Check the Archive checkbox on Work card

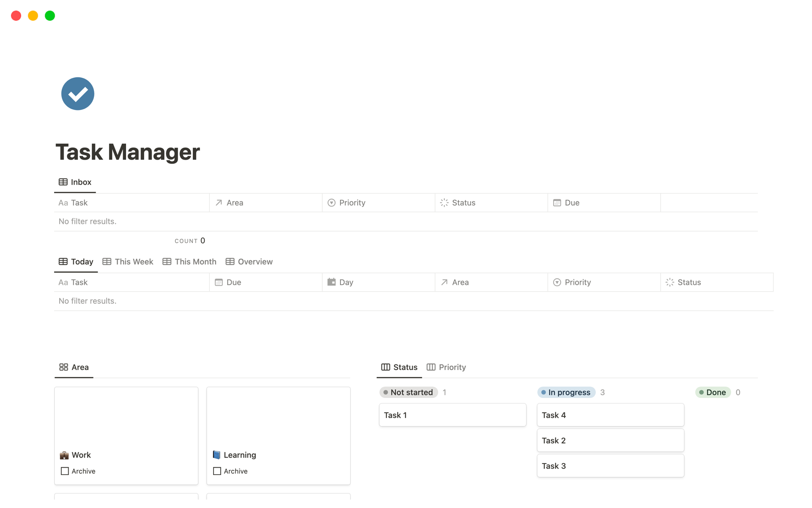[x=65, y=471]
